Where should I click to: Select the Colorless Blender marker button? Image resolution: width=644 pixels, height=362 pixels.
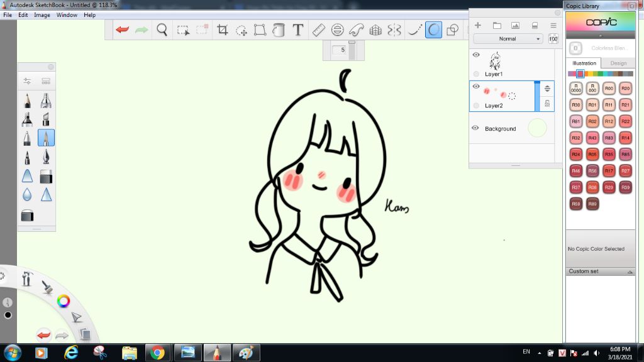tap(575, 48)
